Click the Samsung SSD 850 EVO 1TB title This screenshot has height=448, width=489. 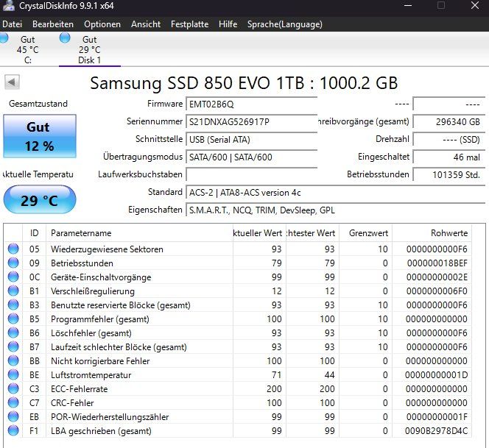[244, 83]
